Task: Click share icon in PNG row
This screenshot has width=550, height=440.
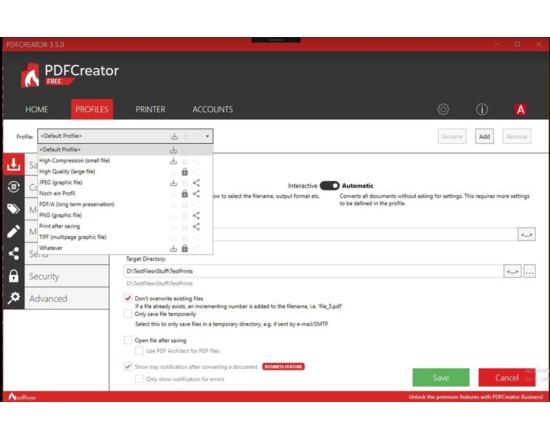Action: pyautogui.click(x=196, y=215)
